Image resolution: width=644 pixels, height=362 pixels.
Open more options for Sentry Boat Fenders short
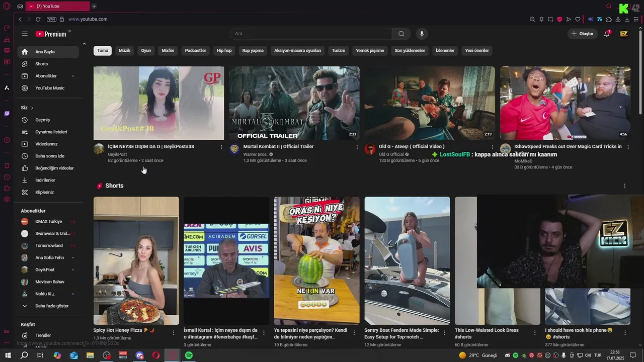tap(445, 333)
